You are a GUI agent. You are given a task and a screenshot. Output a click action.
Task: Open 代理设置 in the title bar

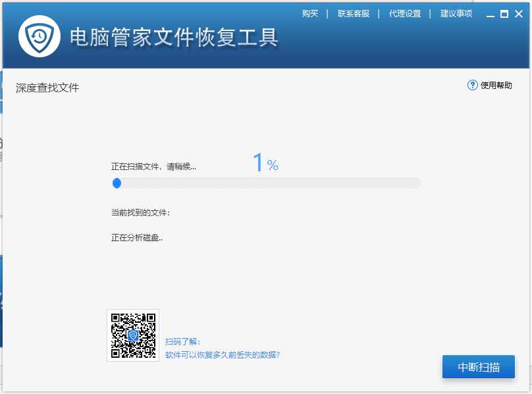click(x=404, y=14)
